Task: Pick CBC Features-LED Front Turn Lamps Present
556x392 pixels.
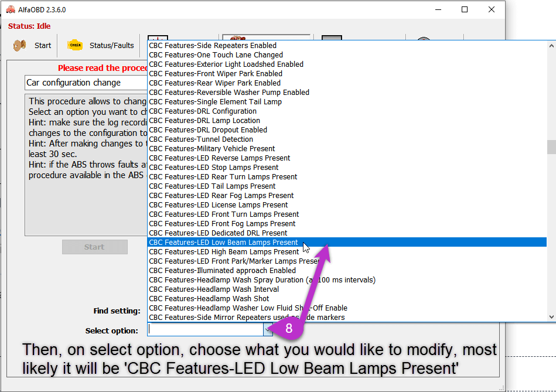Action: click(x=347, y=214)
